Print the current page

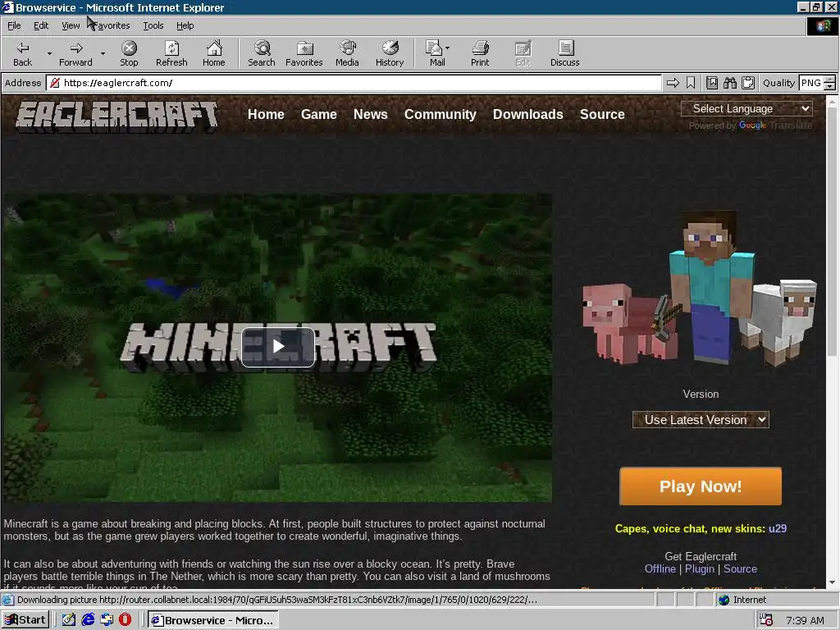pos(480,53)
